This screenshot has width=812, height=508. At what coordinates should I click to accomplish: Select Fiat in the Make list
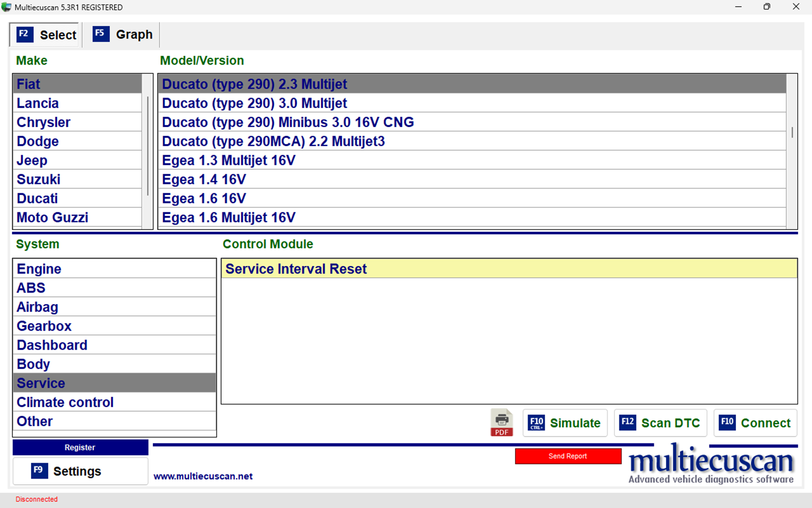[x=77, y=84]
